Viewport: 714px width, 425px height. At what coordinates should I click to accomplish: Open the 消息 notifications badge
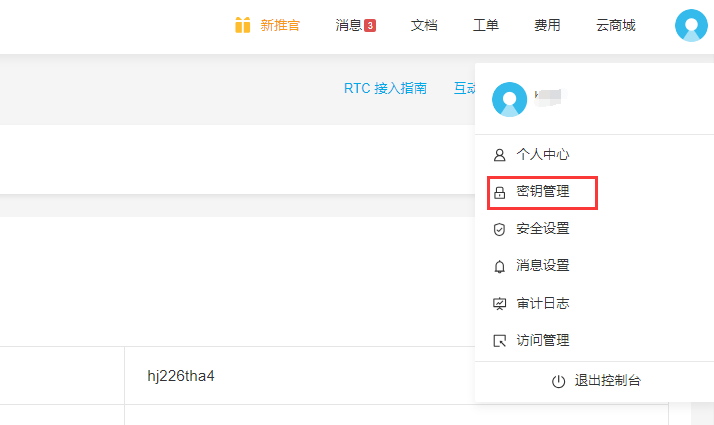pos(370,25)
